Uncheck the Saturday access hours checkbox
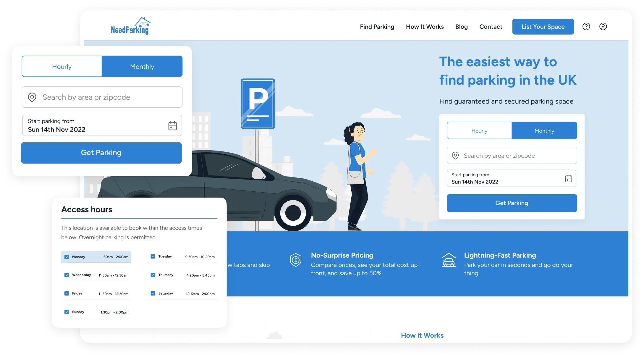This screenshot has width=644, height=357. [153, 293]
